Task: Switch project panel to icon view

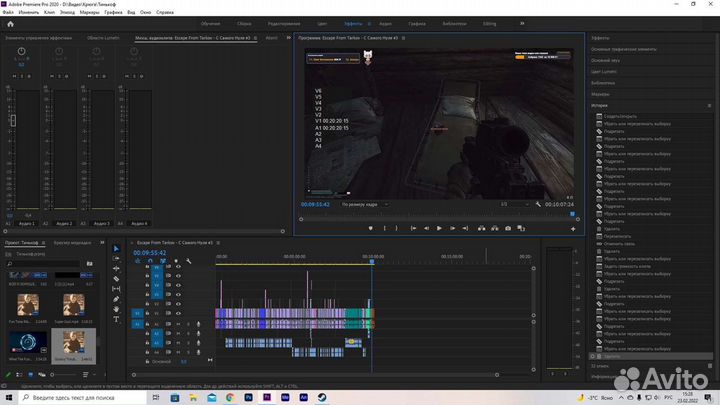Action: click(30, 375)
